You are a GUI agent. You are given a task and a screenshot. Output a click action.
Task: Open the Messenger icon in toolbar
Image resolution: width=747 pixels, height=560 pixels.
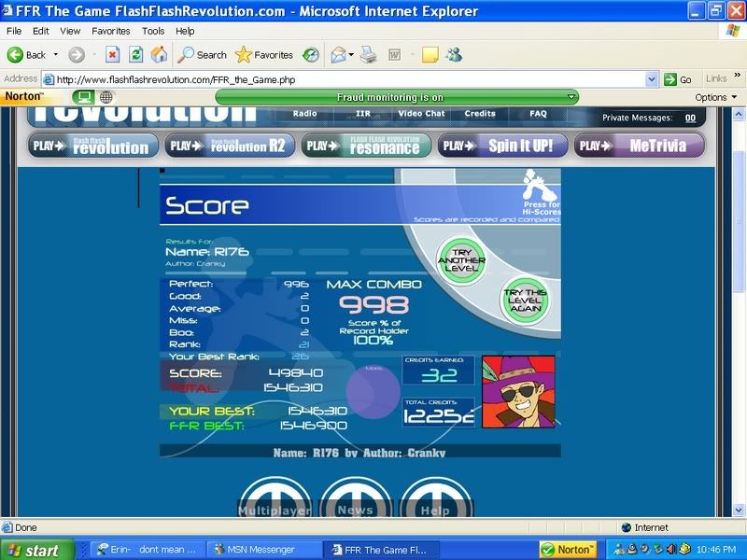[x=454, y=55]
